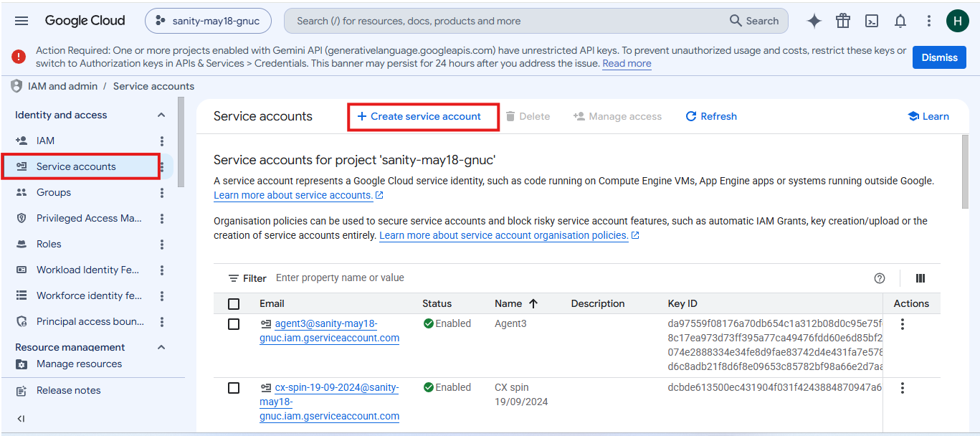
Task: Collapse the left navigation panel
Action: click(21, 419)
